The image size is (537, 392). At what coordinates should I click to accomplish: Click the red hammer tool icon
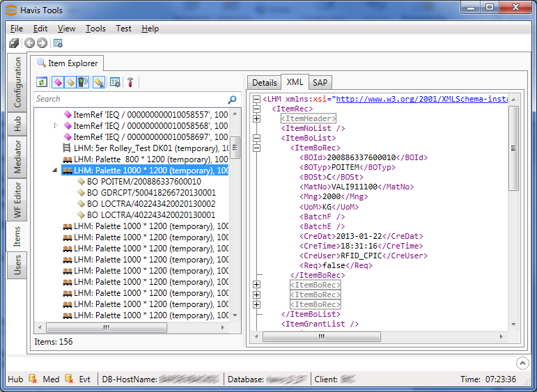[x=130, y=82]
